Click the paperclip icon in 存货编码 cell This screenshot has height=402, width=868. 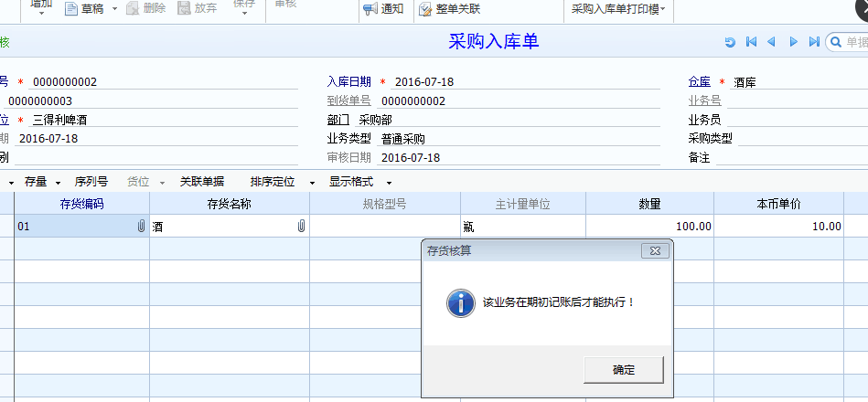(x=141, y=227)
